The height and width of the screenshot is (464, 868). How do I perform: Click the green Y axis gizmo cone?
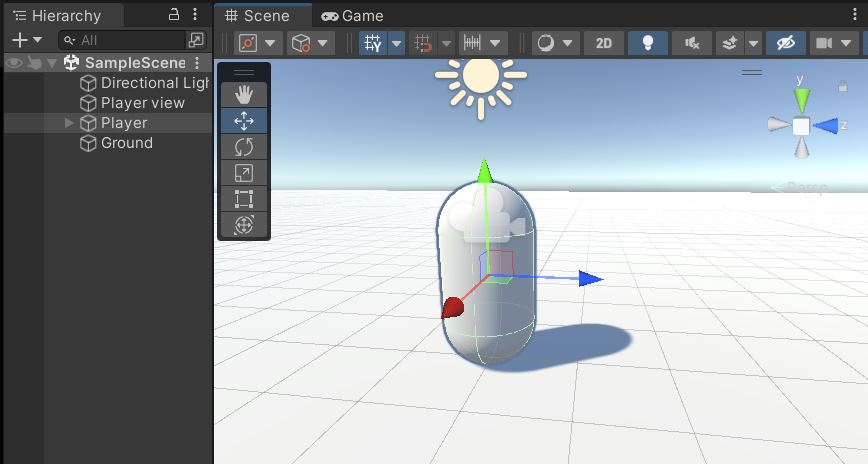tap(802, 100)
